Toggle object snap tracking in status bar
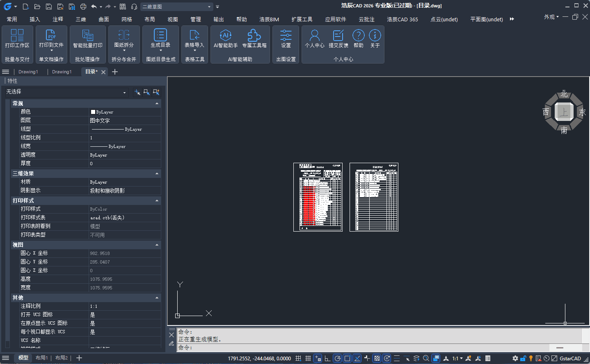590x364 pixels. pyautogui.click(x=357, y=358)
